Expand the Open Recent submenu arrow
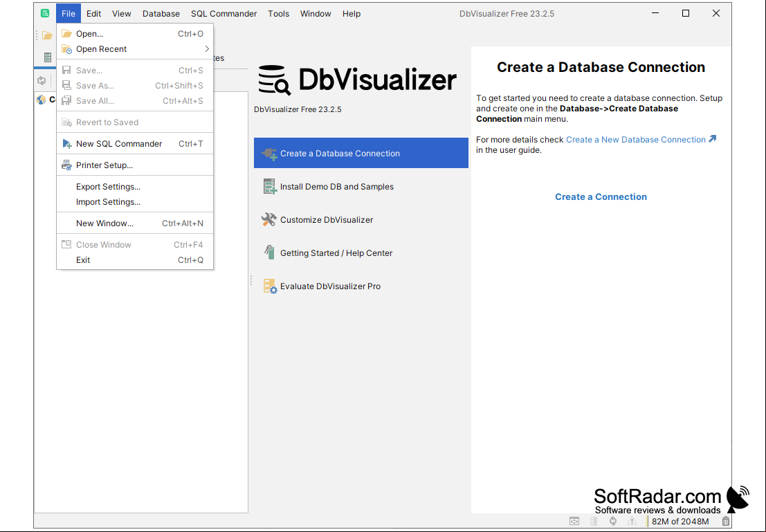 tap(207, 49)
